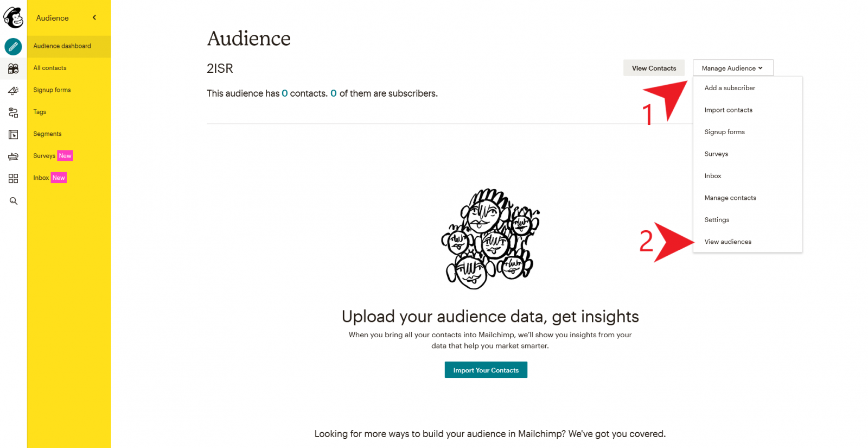Click the subscribers count link

pyautogui.click(x=334, y=93)
